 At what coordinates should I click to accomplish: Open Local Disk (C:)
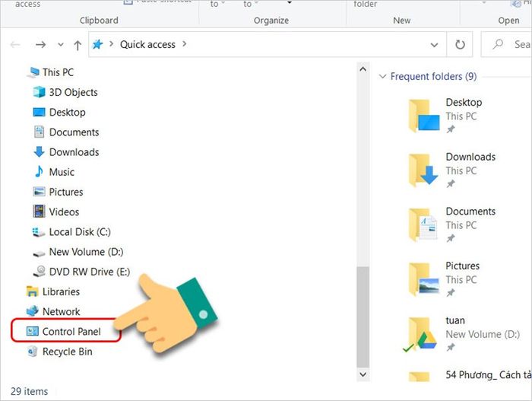(x=72, y=232)
